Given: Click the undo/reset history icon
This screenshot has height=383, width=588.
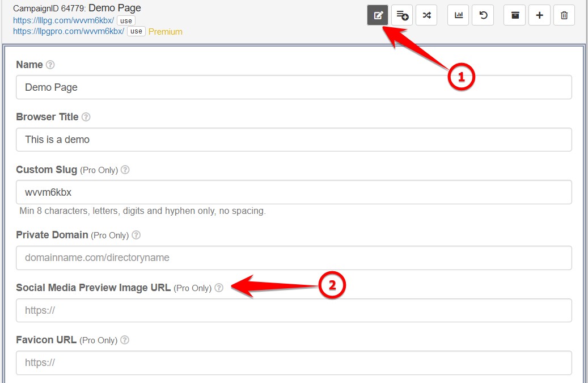Looking at the screenshot, I should 483,15.
